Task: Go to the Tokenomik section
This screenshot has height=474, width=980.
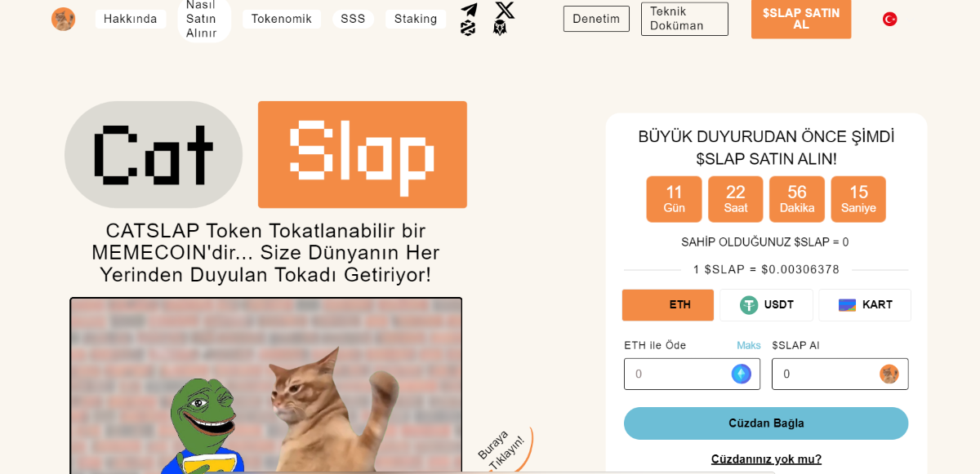Action: click(x=282, y=19)
